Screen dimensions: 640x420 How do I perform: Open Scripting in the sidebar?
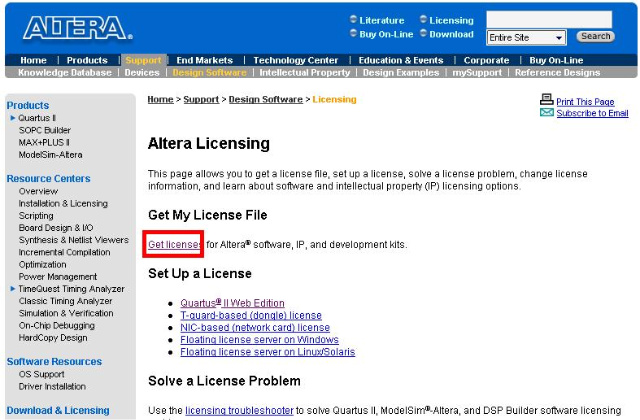point(36,216)
